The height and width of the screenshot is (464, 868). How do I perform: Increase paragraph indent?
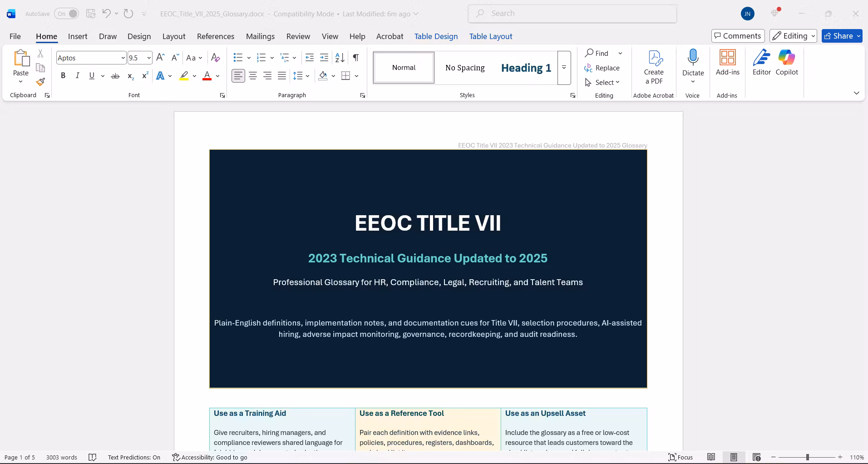pos(324,58)
